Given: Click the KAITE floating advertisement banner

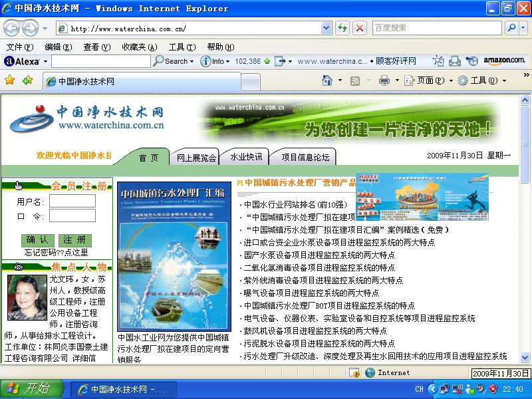Looking at the screenshot, I should coord(422,196).
